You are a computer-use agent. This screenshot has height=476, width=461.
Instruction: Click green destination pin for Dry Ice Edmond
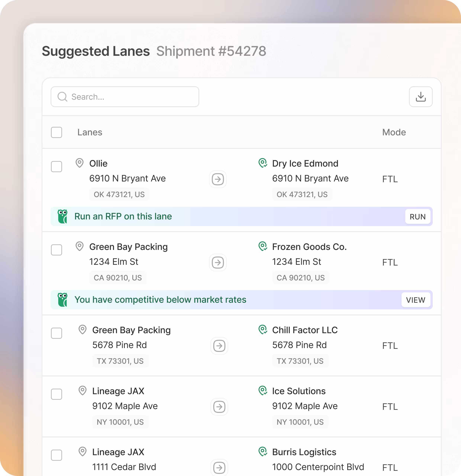[x=263, y=163]
